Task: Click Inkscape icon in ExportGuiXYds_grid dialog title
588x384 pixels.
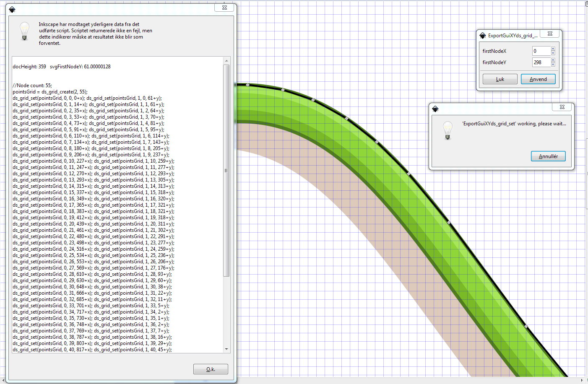Action: (x=483, y=36)
